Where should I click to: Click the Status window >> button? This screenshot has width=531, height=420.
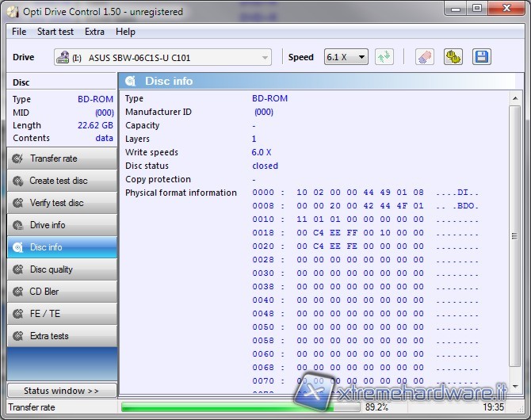tap(61, 391)
